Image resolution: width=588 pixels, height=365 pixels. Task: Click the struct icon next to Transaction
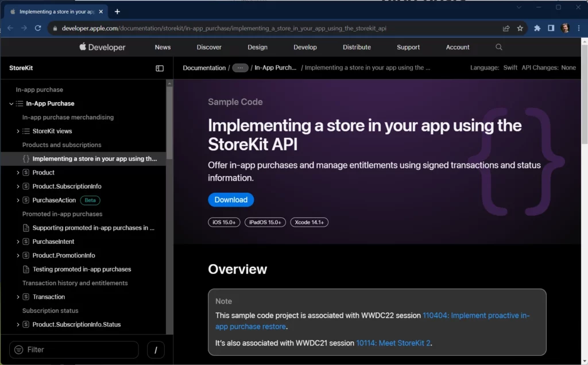[x=26, y=297]
